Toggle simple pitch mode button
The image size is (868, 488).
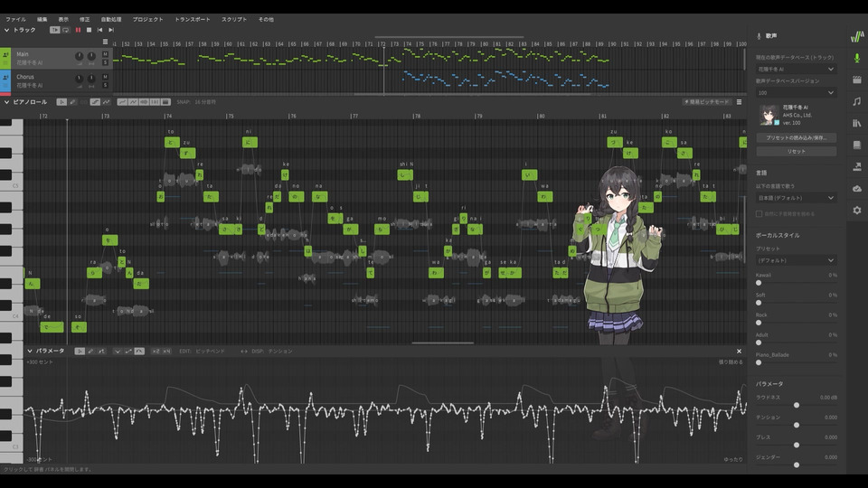click(707, 102)
